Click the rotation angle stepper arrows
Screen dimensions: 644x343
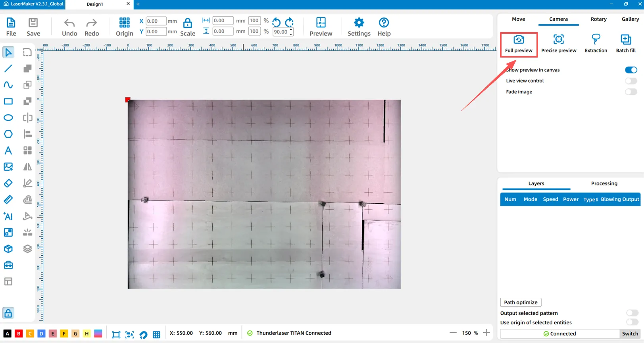291,32
